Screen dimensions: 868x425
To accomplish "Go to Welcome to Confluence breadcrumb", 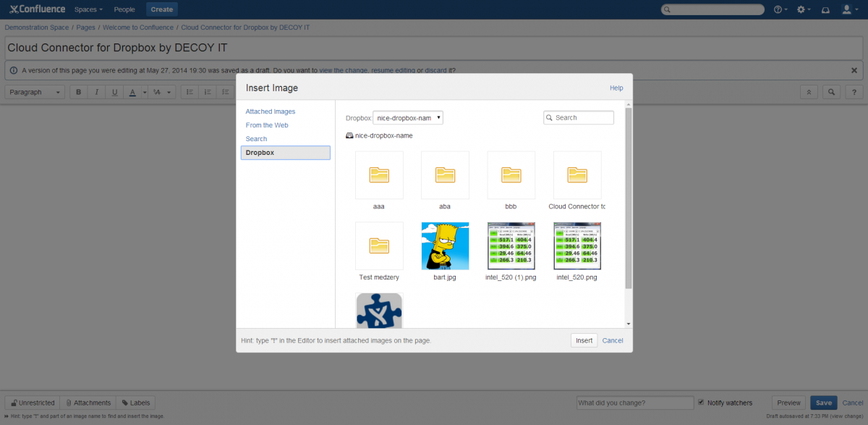I will [138, 28].
